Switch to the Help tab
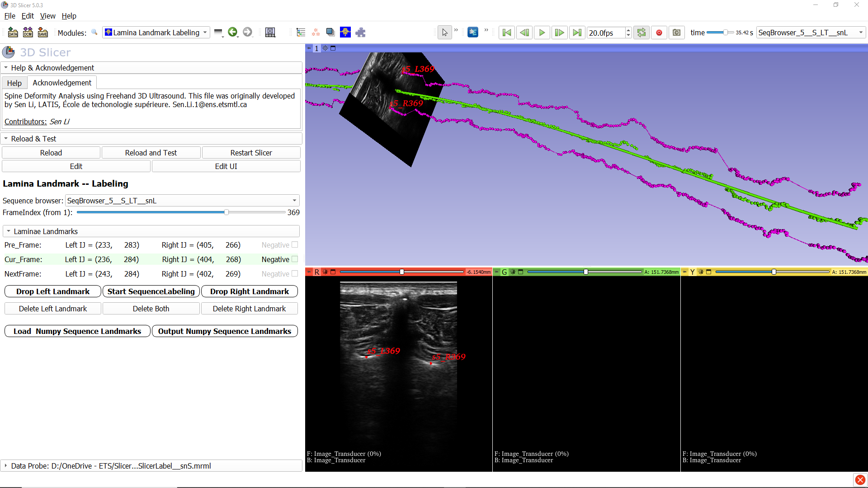868x488 pixels. [x=14, y=83]
